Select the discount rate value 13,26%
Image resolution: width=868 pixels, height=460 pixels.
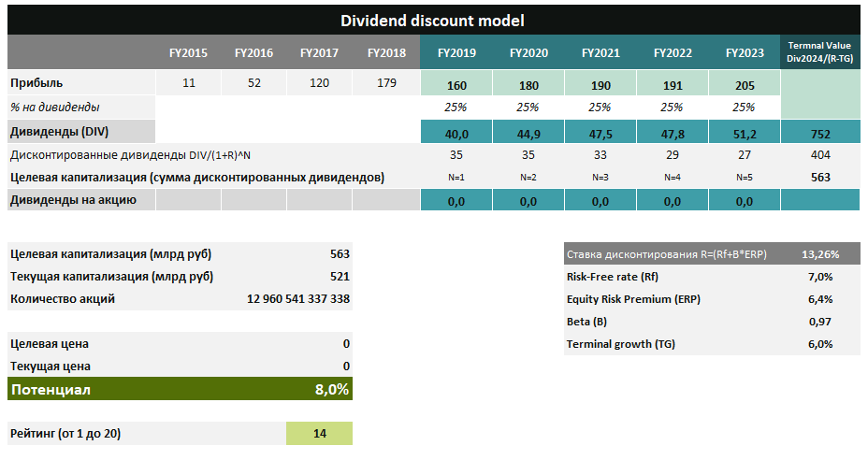819,254
